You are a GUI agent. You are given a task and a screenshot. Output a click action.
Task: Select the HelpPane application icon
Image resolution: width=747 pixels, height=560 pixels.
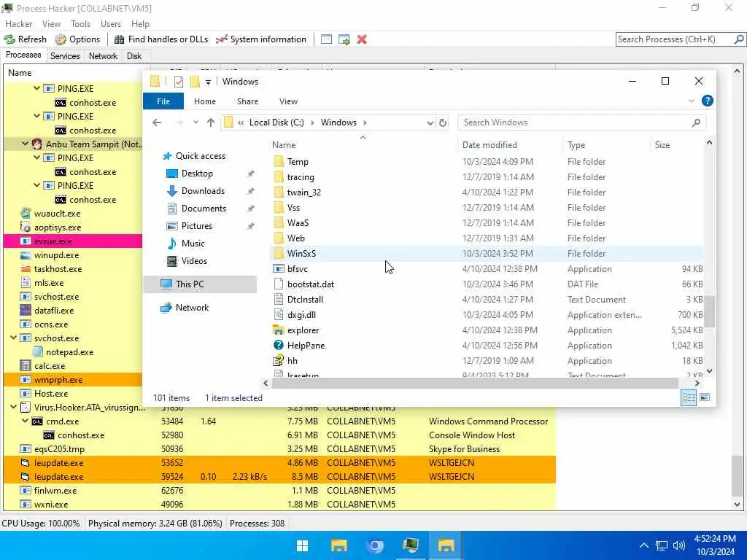pos(278,346)
